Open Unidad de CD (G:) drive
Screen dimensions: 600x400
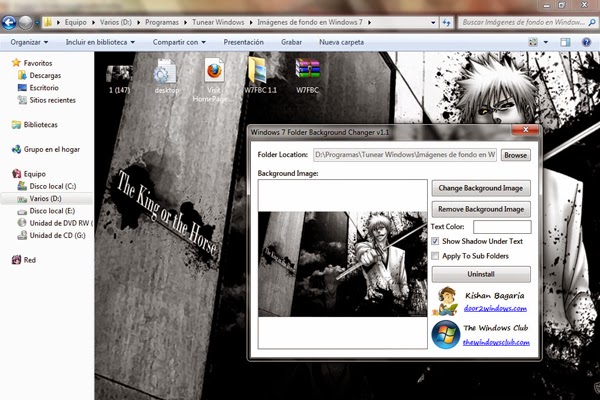[x=51, y=235]
